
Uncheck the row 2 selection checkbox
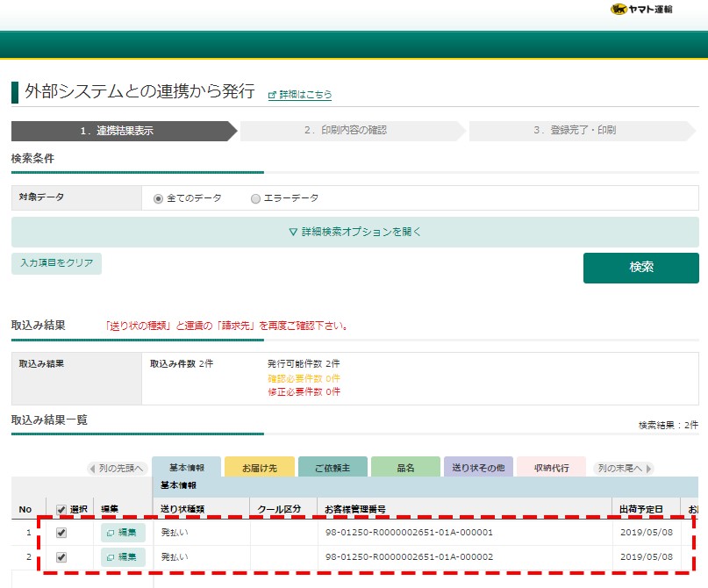click(x=61, y=557)
